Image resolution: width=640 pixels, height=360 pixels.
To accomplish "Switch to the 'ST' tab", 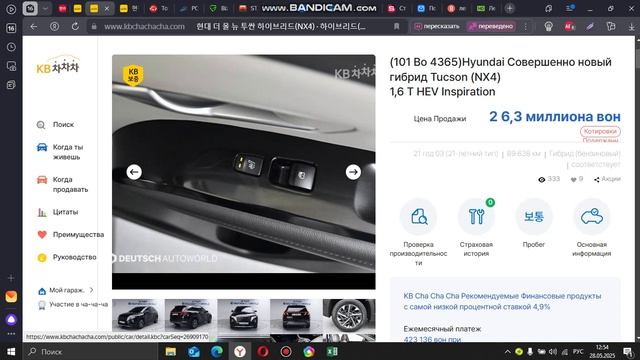I will coord(248,8).
